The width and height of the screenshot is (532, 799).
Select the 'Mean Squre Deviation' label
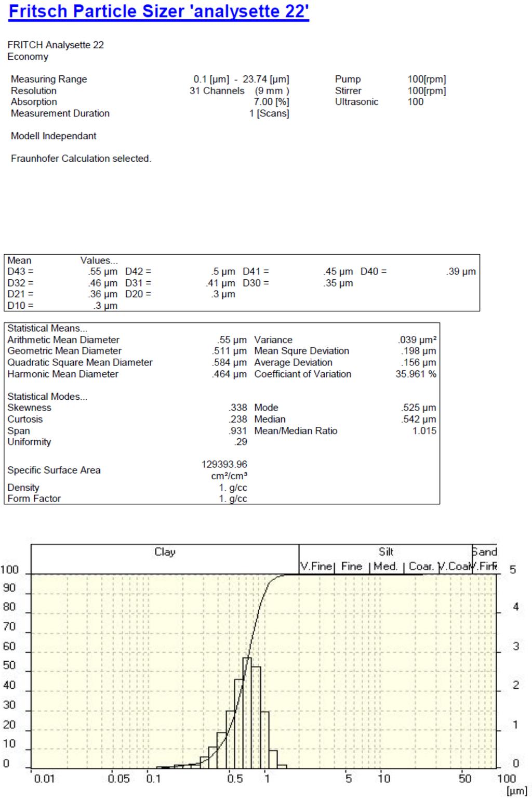tap(302, 351)
